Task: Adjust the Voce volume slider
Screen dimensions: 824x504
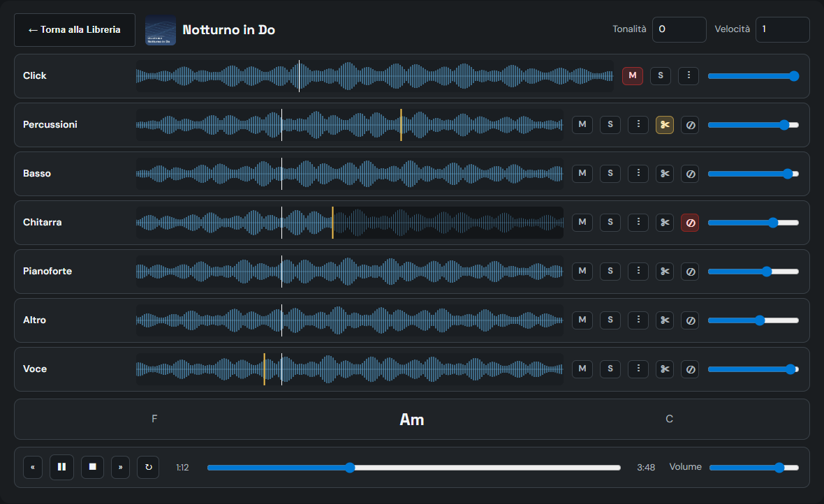Action: [753, 369]
